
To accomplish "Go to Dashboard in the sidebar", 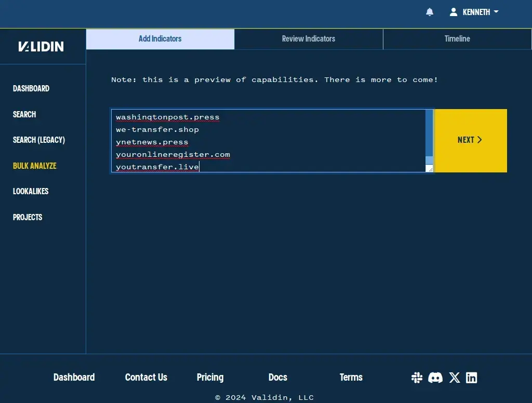I will 31,88.
